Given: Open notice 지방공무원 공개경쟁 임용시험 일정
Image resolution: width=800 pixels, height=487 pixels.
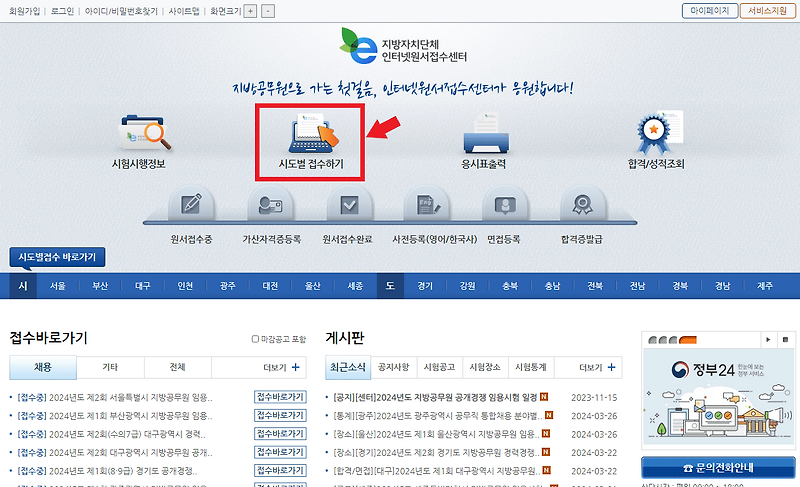Looking at the screenshot, I should pyautogui.click(x=435, y=397).
